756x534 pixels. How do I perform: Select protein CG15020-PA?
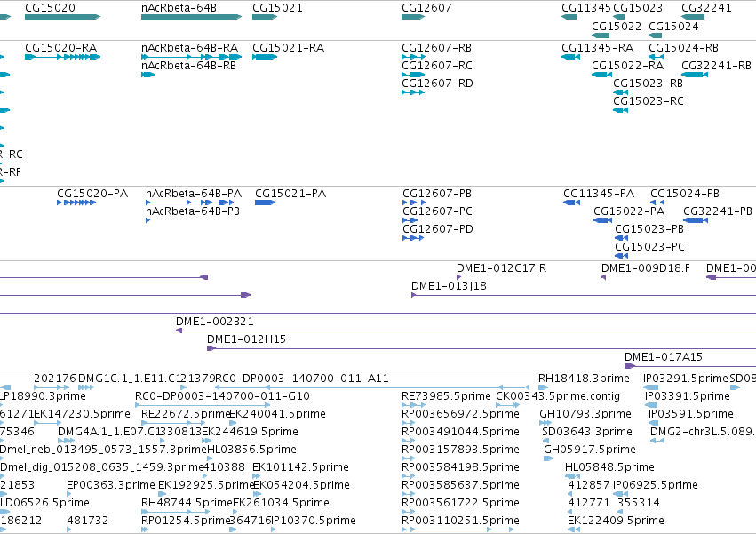click(76, 203)
